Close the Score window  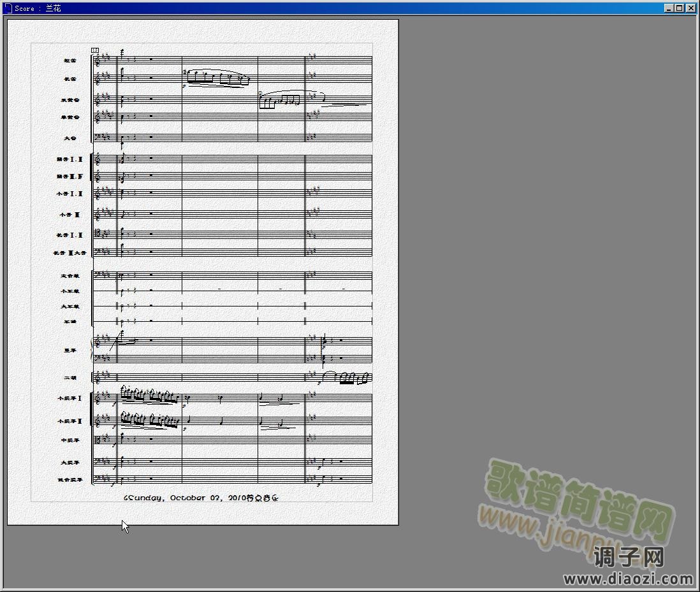[x=690, y=8]
